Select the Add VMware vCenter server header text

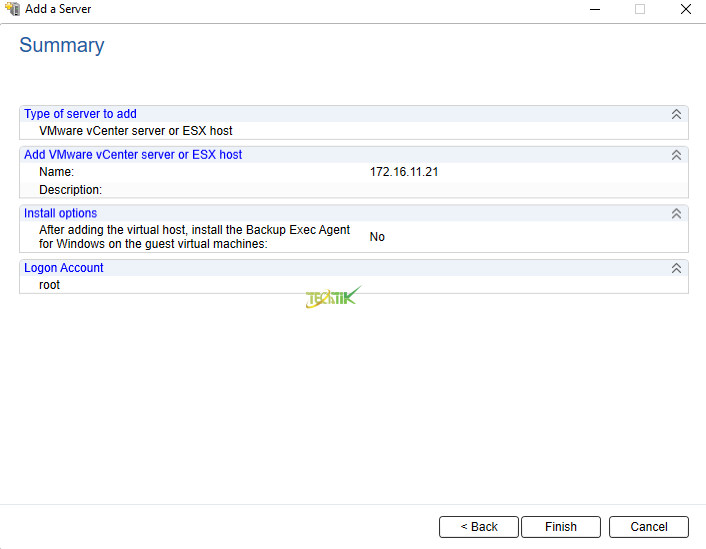coord(133,155)
